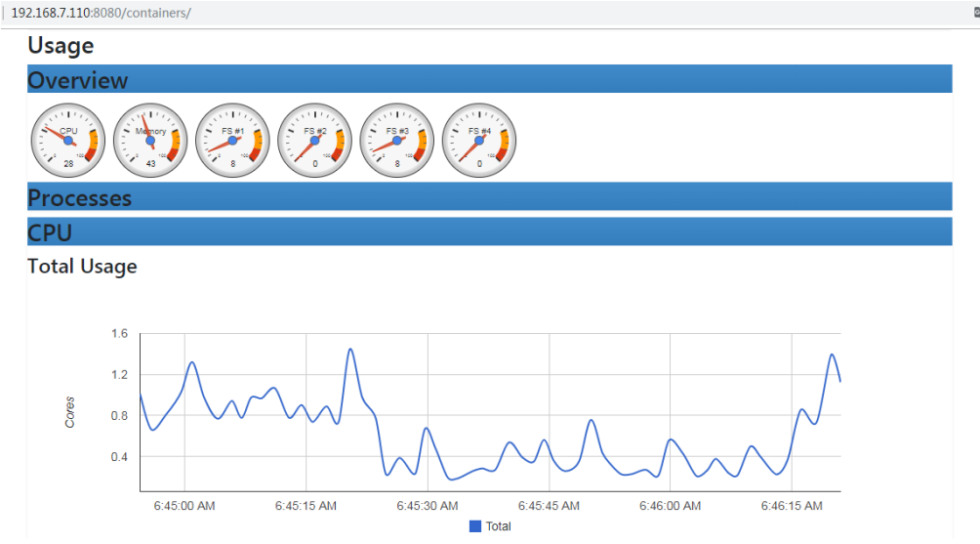Screen dimensions: 980x544
Task: Click the 6:46:15 AM axis label
Action: coord(792,506)
